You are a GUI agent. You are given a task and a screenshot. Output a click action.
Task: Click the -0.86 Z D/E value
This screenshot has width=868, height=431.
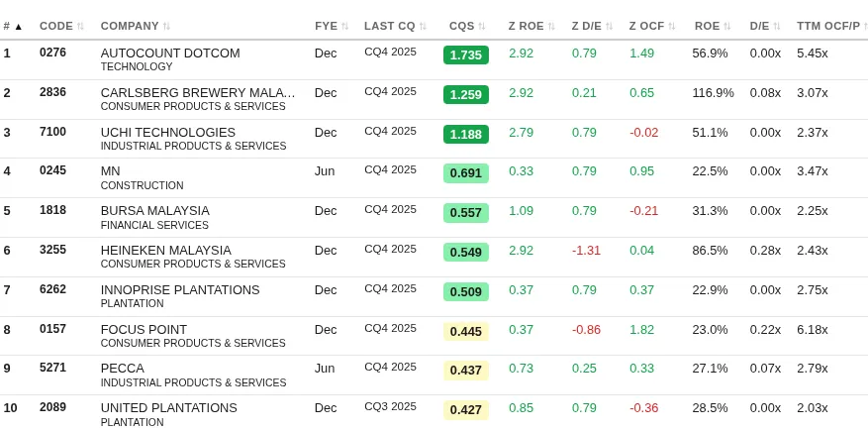pyautogui.click(x=586, y=330)
